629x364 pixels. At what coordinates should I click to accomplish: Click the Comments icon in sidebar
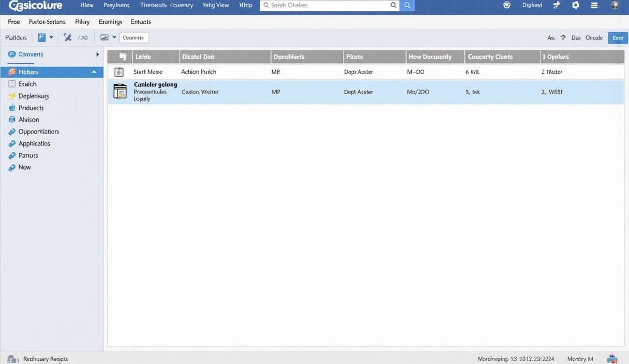[x=12, y=54]
